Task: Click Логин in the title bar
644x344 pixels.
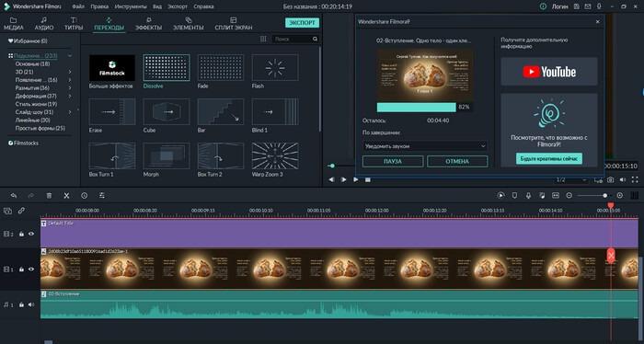Action: (559, 6)
